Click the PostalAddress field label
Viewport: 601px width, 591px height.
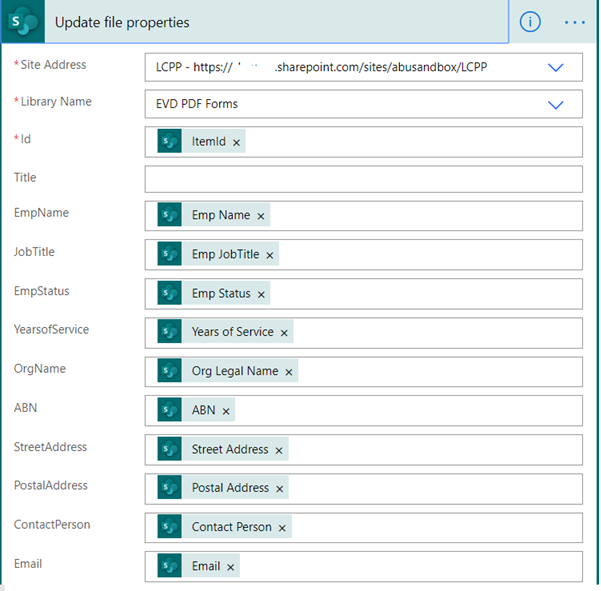51,486
